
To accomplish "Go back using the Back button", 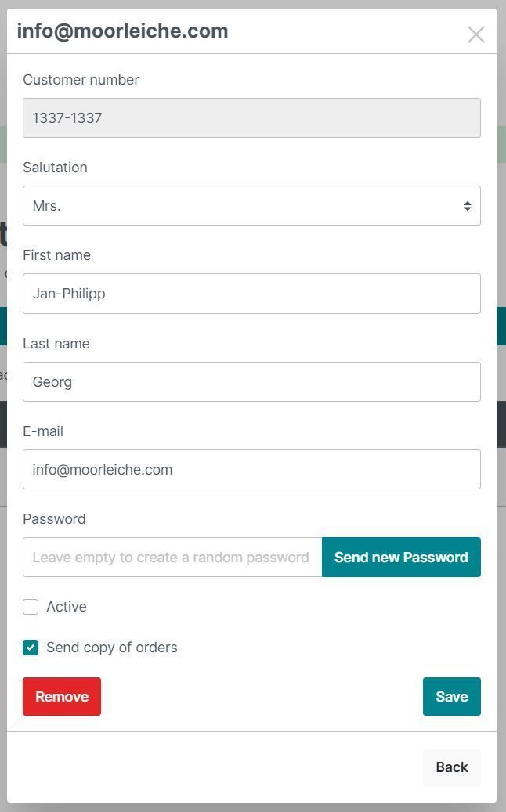I will 451,767.
